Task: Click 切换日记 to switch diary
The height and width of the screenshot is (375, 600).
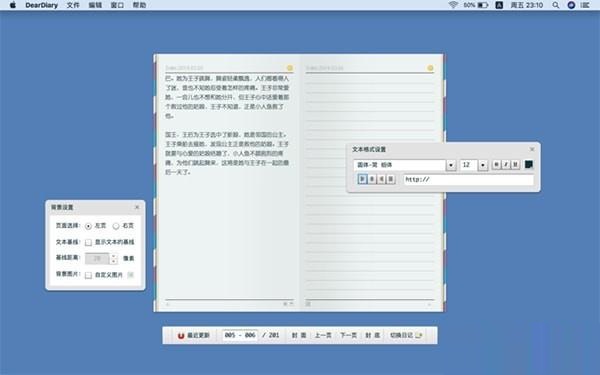Action: [406, 335]
